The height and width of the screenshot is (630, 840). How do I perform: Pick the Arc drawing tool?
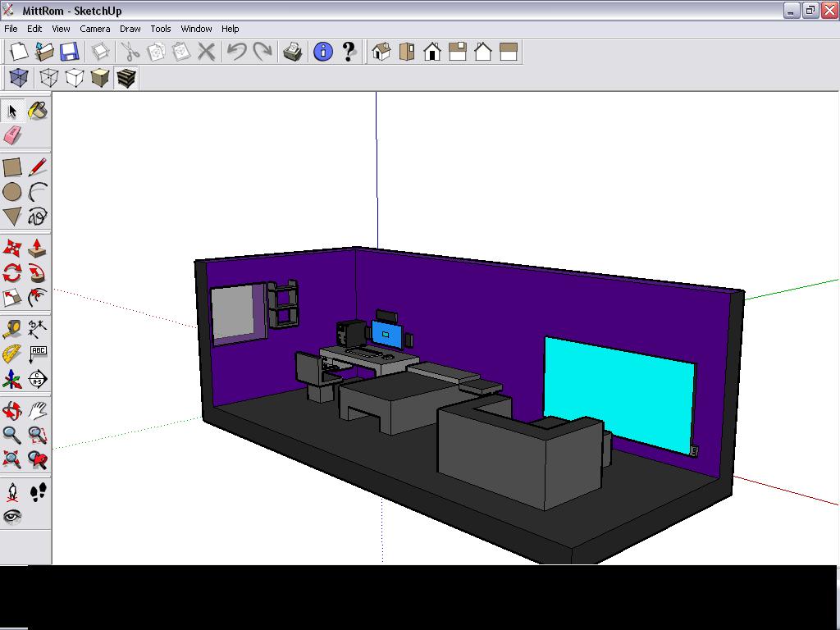[38, 192]
